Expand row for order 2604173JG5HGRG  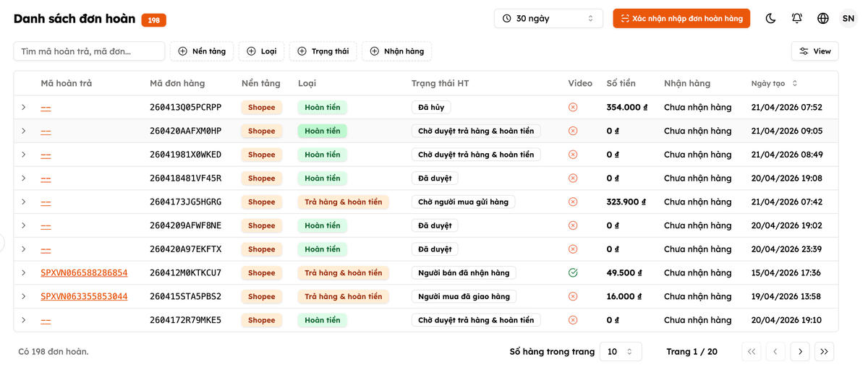tap(24, 202)
